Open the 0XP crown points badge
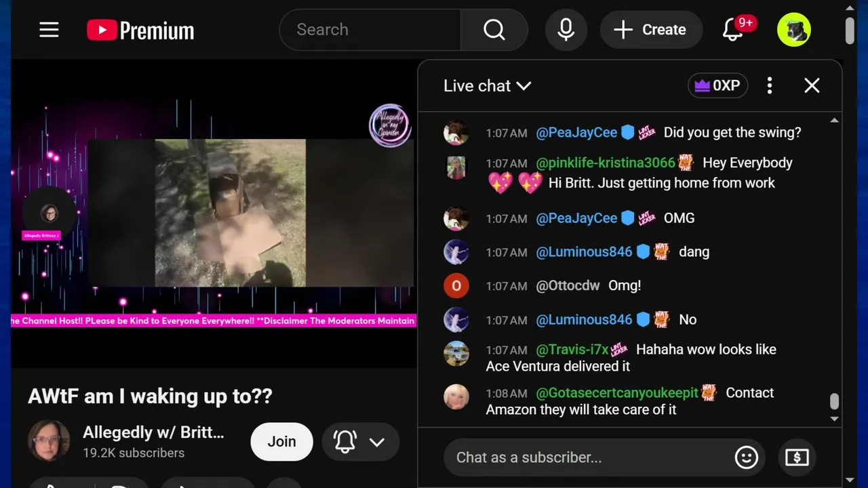This screenshot has height=488, width=868. [x=717, y=85]
